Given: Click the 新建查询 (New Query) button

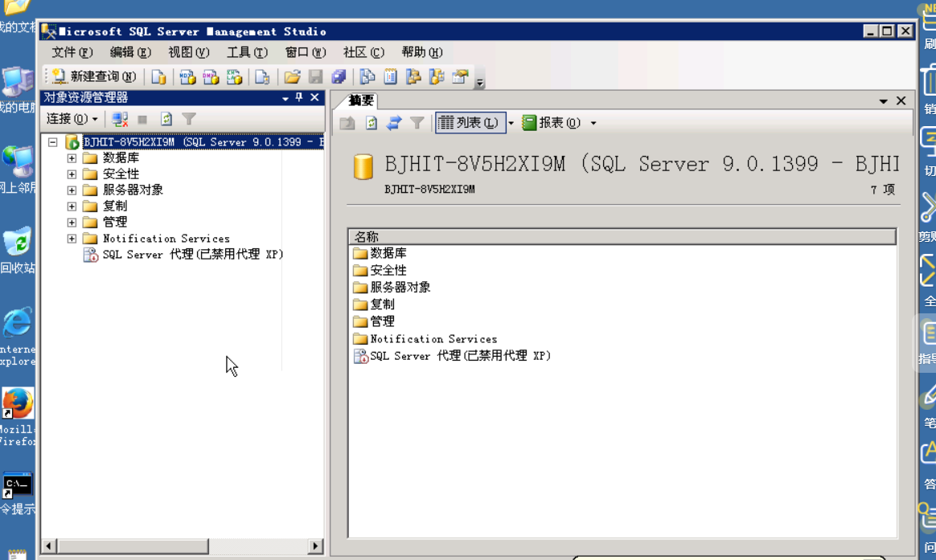Looking at the screenshot, I should (x=94, y=76).
